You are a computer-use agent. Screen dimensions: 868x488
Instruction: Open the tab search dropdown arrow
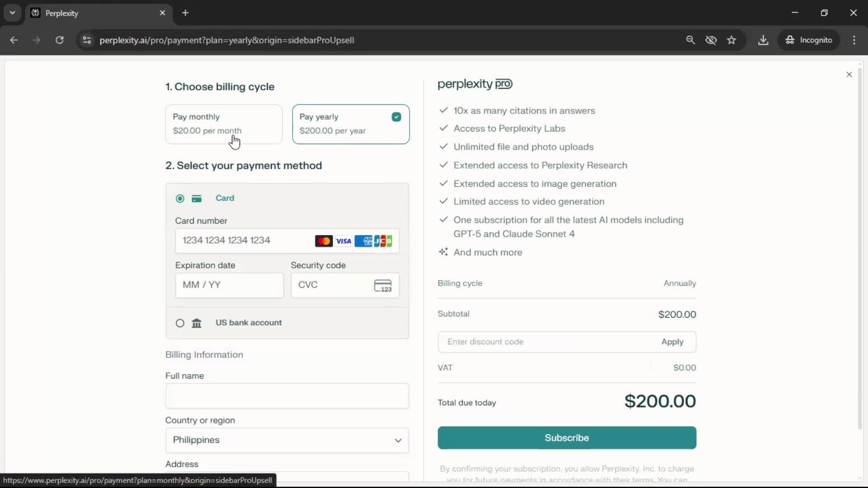click(13, 13)
